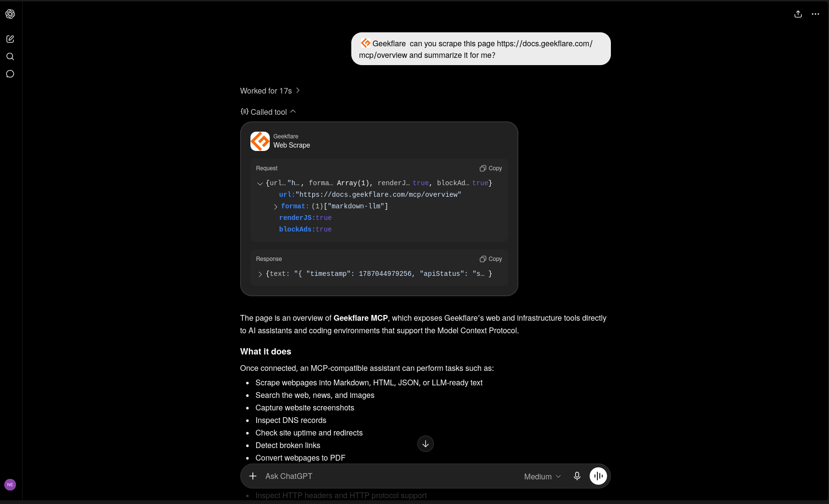Click the 'Search the web, news, and images' bullet
Screen dimensions: 829x504
(315, 395)
